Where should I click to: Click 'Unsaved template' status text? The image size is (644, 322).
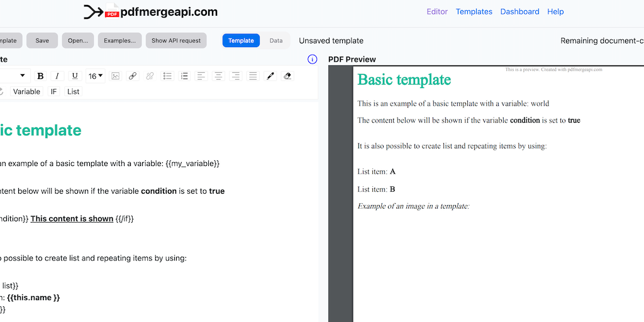(x=331, y=41)
